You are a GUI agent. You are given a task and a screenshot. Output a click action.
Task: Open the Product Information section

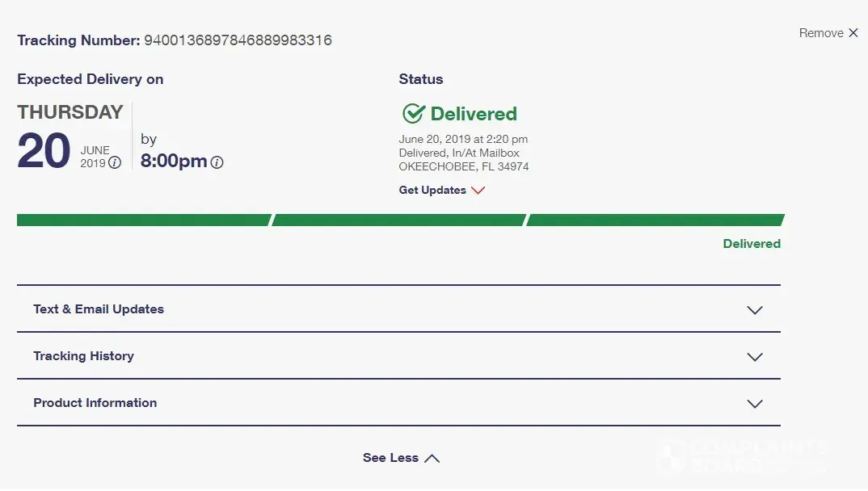pyautogui.click(x=95, y=403)
